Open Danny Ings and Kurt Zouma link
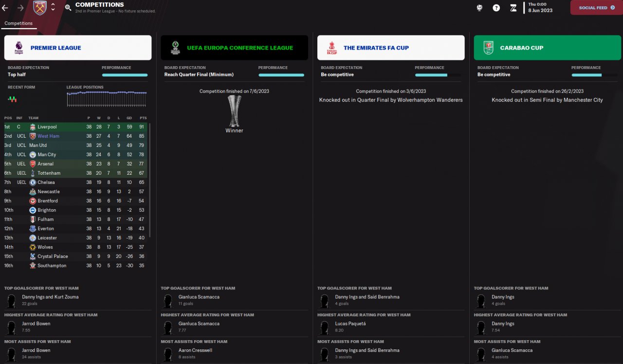Viewport: 623px width, 364px height. click(x=50, y=297)
